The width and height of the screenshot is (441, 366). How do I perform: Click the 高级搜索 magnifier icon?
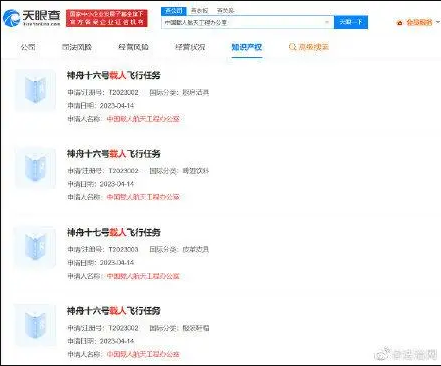[x=292, y=47]
